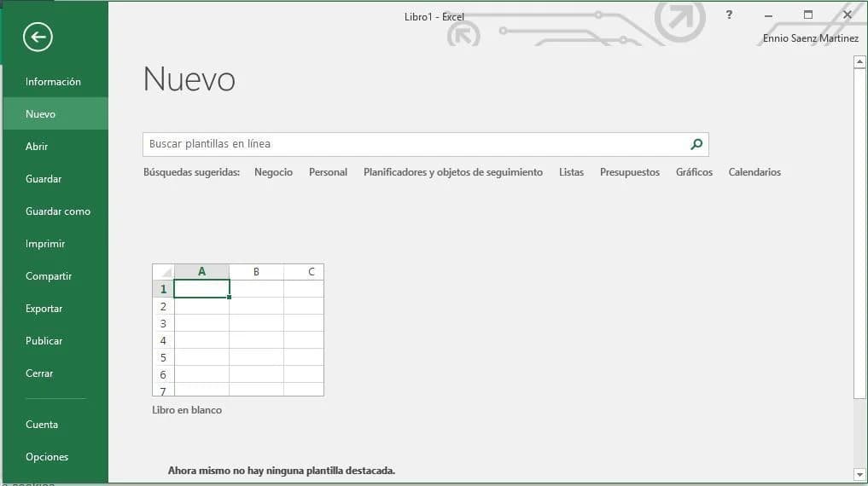The height and width of the screenshot is (486, 868).
Task: Click the back arrow to return to workbook
Action: click(38, 37)
